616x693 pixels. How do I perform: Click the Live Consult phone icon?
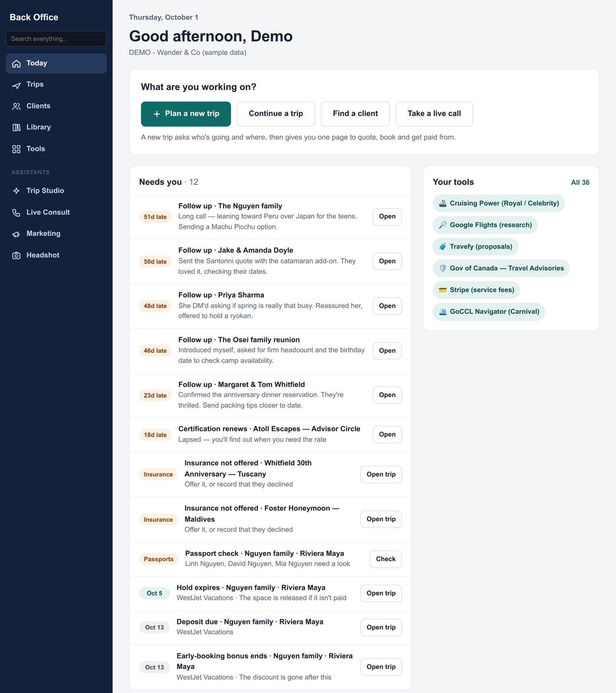pyautogui.click(x=16, y=213)
